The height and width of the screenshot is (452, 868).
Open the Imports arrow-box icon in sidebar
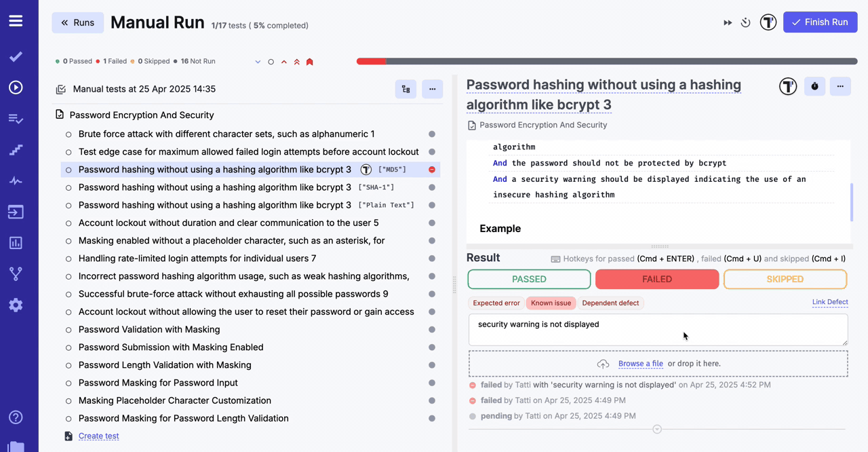pos(16,212)
